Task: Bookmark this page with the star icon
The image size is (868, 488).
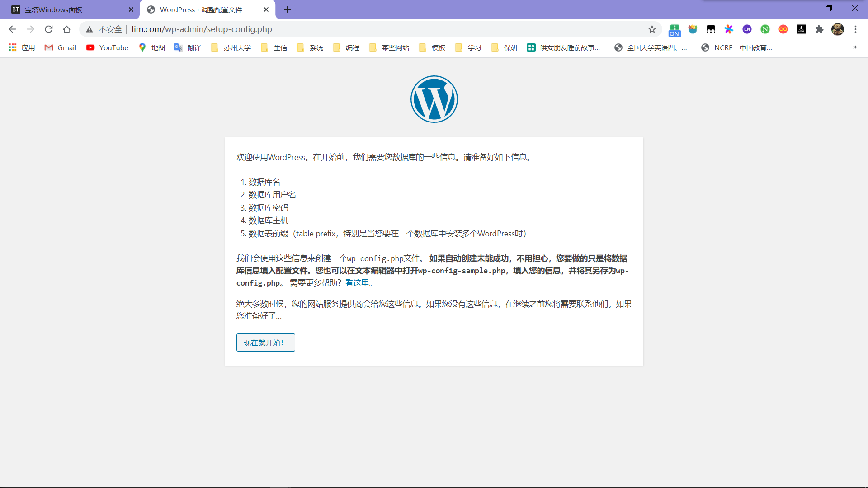Action: [652, 29]
